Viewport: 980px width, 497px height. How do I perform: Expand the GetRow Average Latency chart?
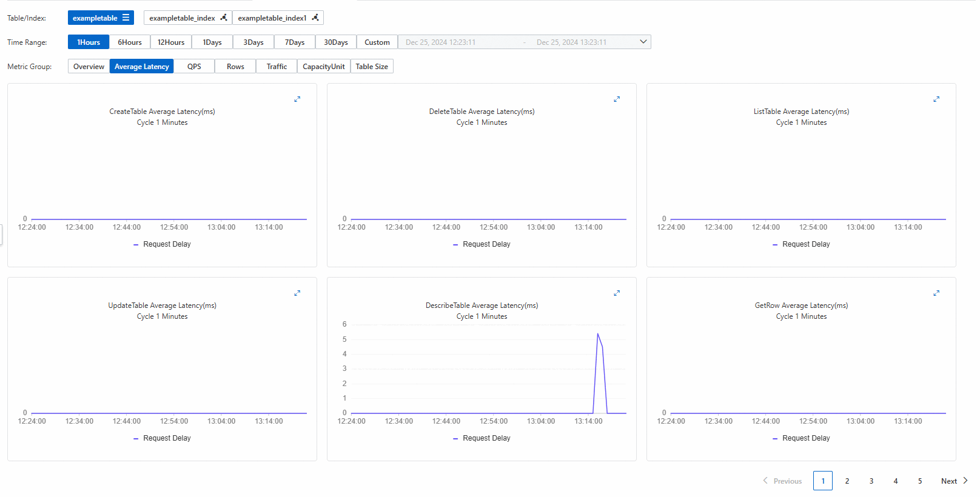pyautogui.click(x=936, y=293)
